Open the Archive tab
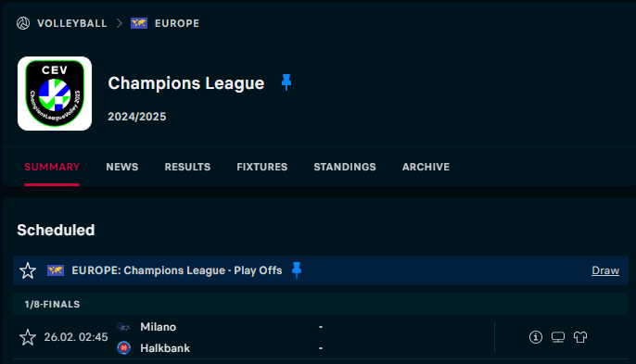The image size is (636, 364). [426, 167]
